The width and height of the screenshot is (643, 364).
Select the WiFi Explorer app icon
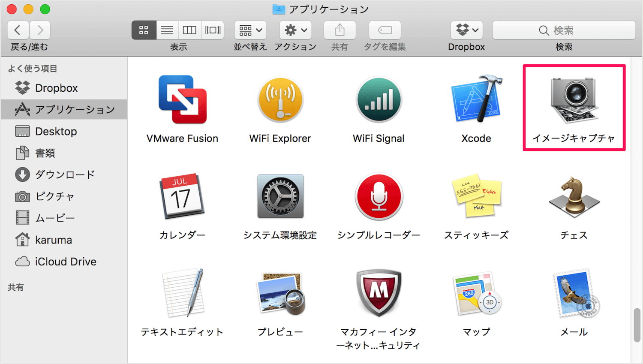pos(280,99)
